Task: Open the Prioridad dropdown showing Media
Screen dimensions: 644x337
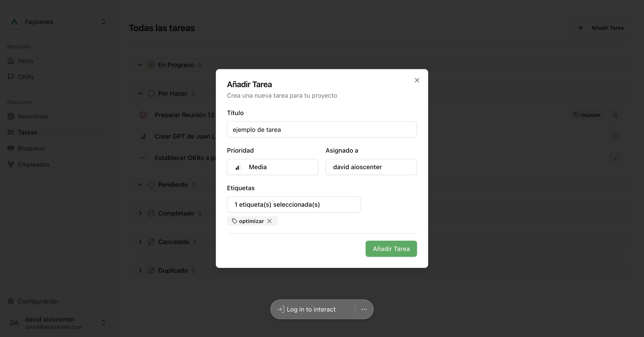Action: point(273,167)
